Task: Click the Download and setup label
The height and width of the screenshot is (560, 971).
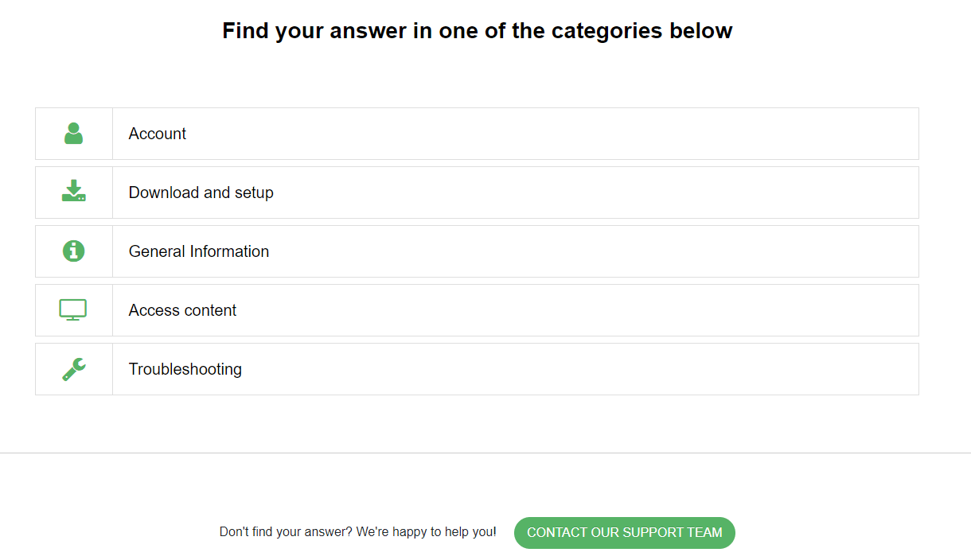Action: click(x=201, y=192)
